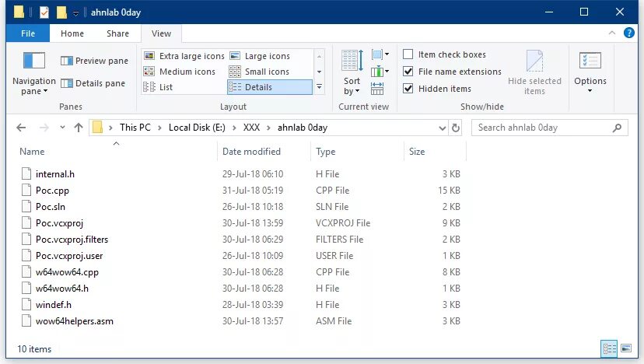
Task: Expand chevron after XXX breadcrumb
Action: pyautogui.click(x=268, y=128)
